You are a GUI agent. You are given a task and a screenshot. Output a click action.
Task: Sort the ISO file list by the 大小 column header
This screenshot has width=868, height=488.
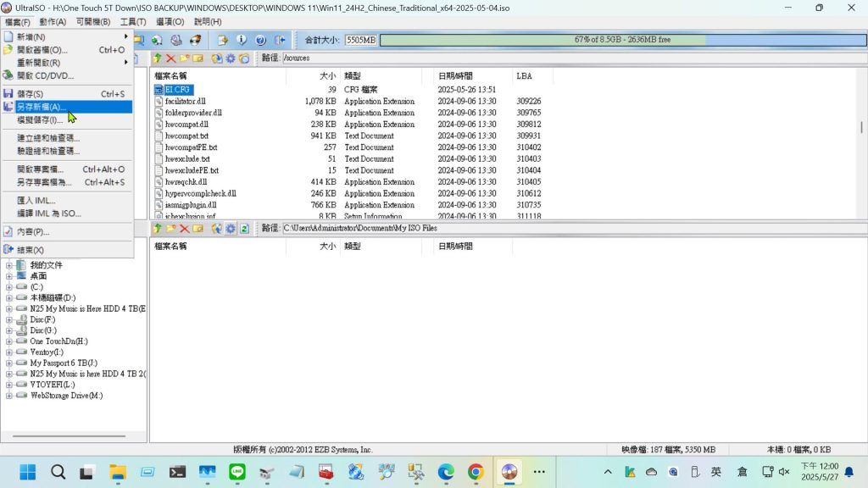tap(326, 76)
